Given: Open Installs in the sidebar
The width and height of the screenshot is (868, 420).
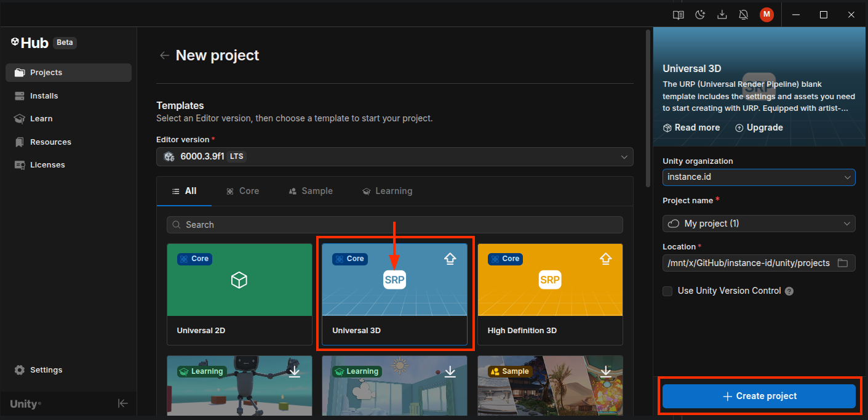Looking at the screenshot, I should click(44, 96).
